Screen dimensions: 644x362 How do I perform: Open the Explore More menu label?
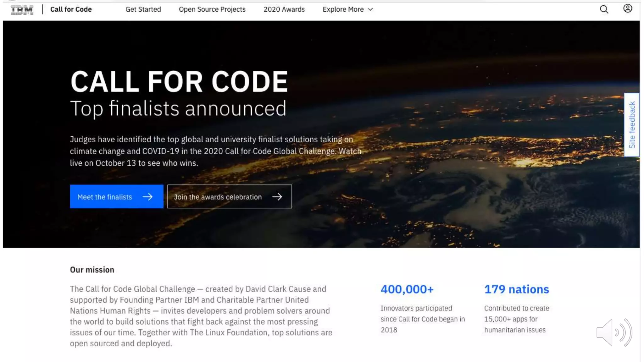[x=343, y=9]
